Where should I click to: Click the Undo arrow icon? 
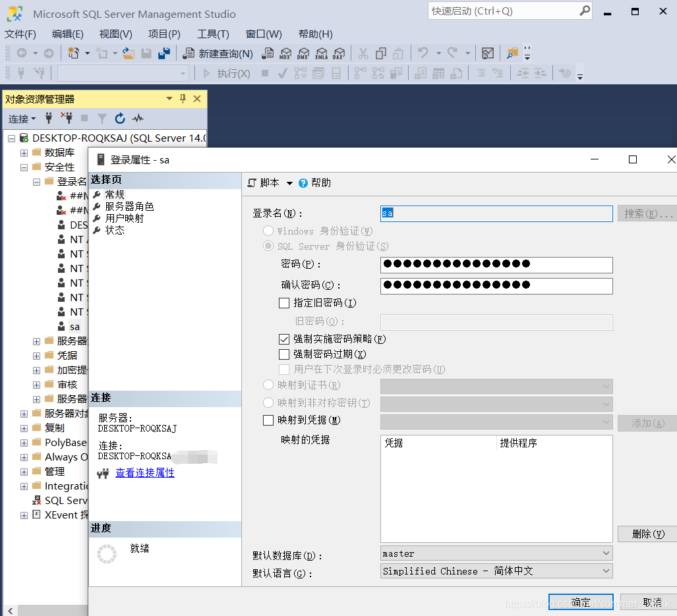click(x=423, y=53)
